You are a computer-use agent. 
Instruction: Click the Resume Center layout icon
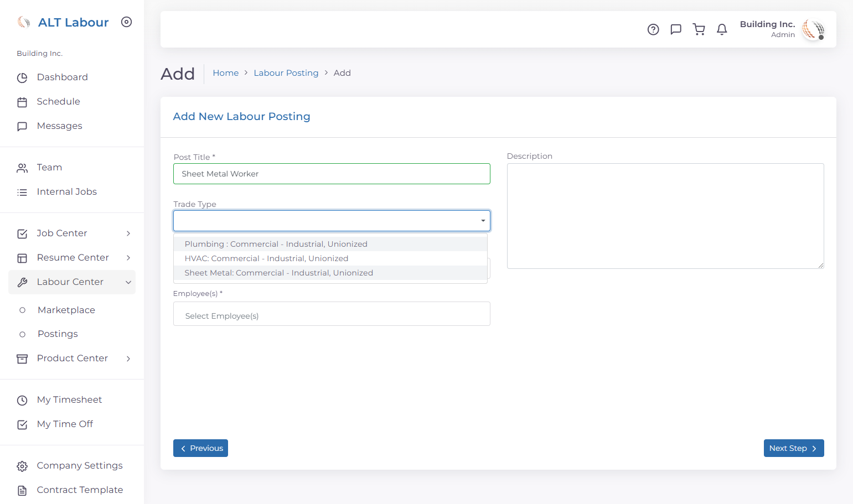tap(22, 258)
